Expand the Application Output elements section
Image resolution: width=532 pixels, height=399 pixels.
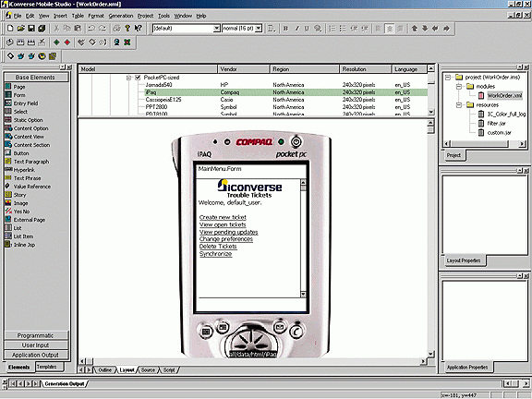(x=36, y=355)
